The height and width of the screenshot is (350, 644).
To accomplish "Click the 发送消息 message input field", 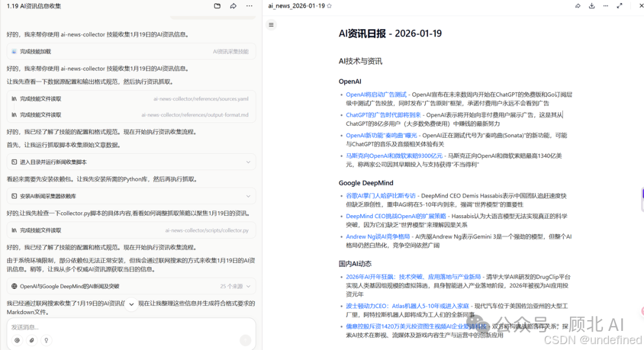I will pos(131,327).
